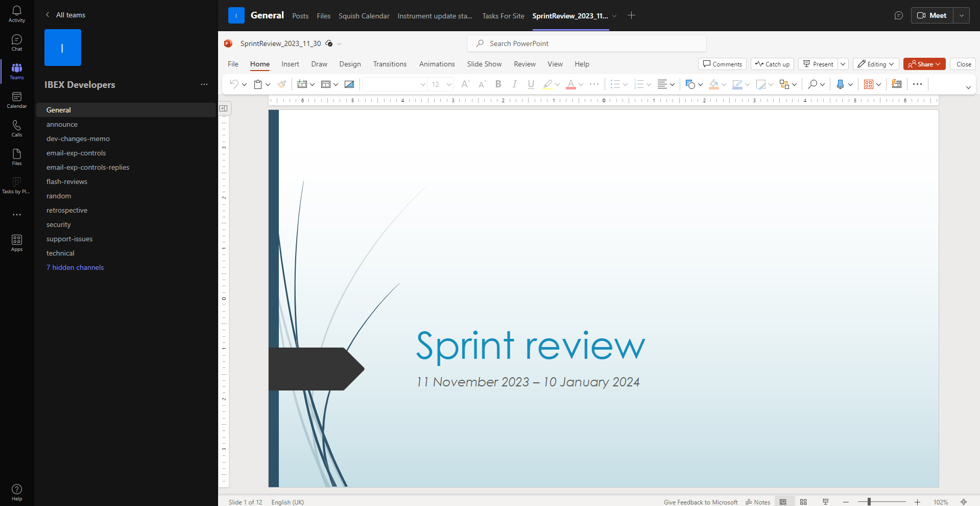Toggle Underline formatting
Viewport: 980px width, 506px height.
coord(531,84)
